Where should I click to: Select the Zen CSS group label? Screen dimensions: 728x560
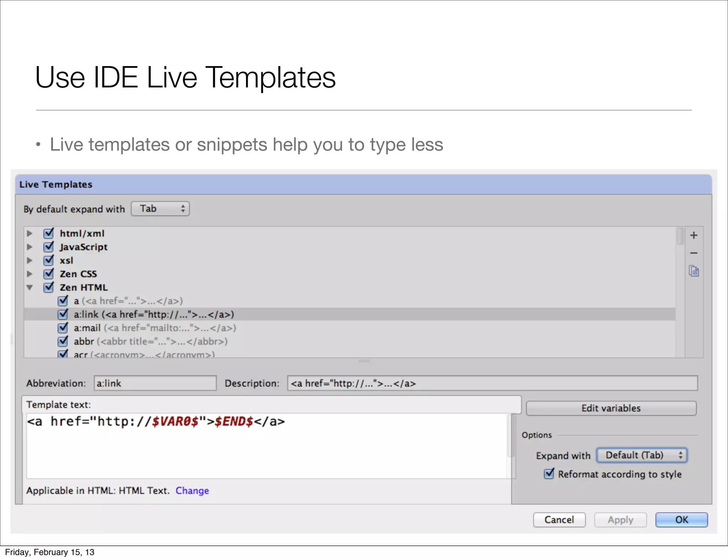[x=78, y=274]
